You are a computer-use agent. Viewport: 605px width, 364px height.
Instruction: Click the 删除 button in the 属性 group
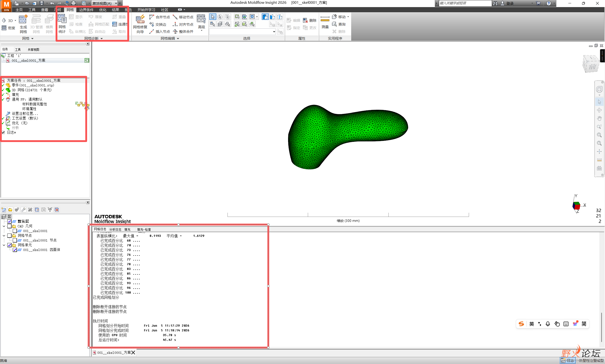click(x=310, y=20)
